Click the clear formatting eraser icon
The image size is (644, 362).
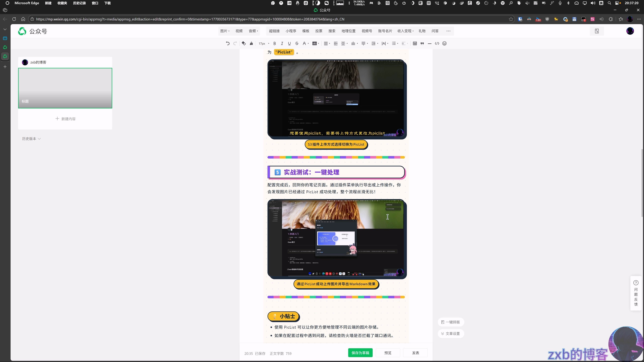[x=244, y=43]
